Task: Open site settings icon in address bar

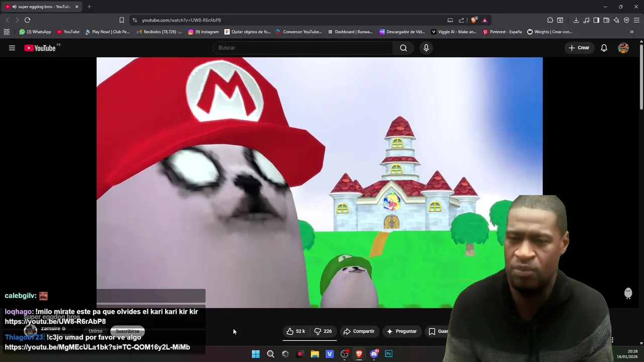Action: pyautogui.click(x=135, y=20)
